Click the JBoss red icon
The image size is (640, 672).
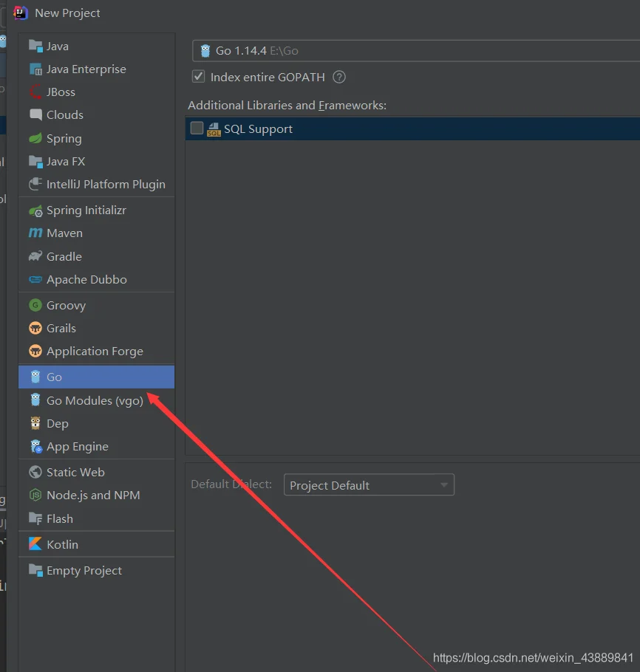pyautogui.click(x=35, y=92)
